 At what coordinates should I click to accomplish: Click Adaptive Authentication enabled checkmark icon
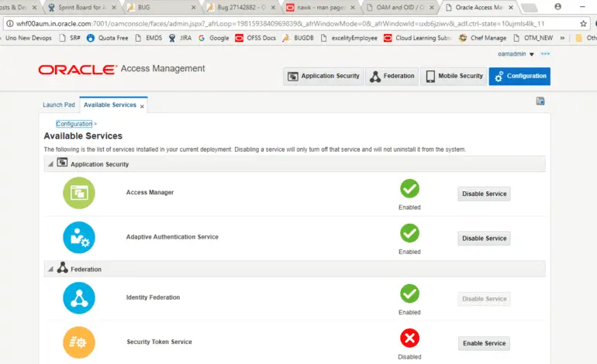pyautogui.click(x=409, y=233)
